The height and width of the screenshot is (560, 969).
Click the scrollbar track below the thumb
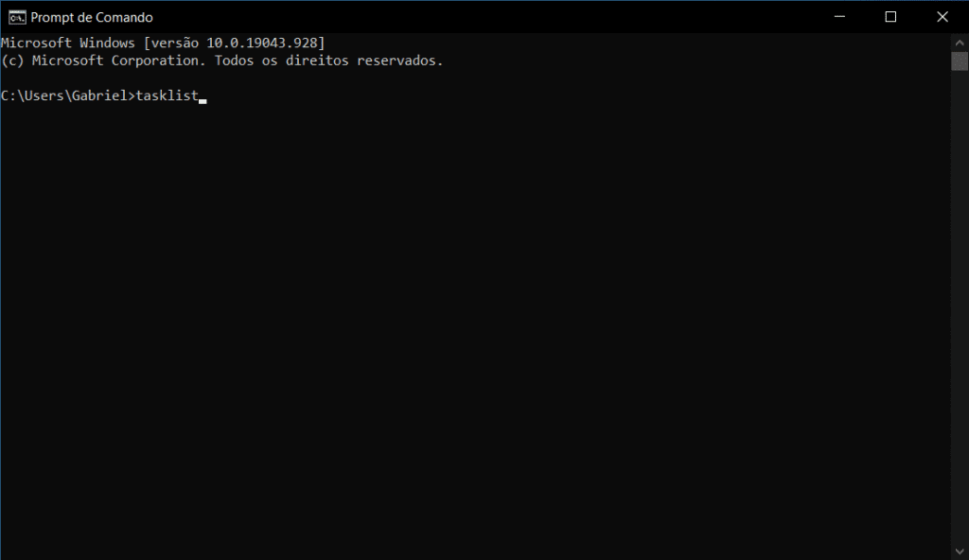pos(960,306)
